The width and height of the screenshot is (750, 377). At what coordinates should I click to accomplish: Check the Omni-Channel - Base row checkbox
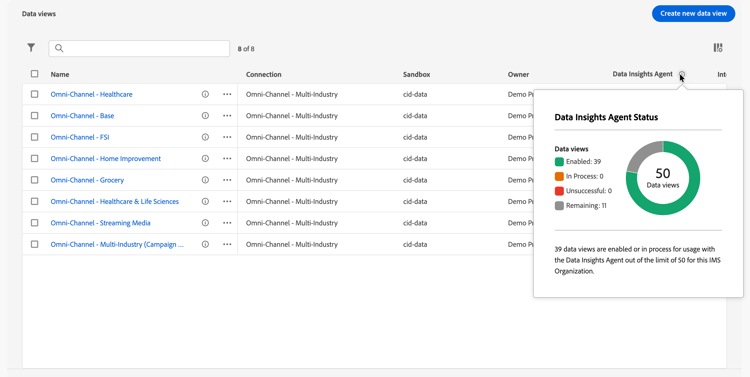click(x=34, y=115)
